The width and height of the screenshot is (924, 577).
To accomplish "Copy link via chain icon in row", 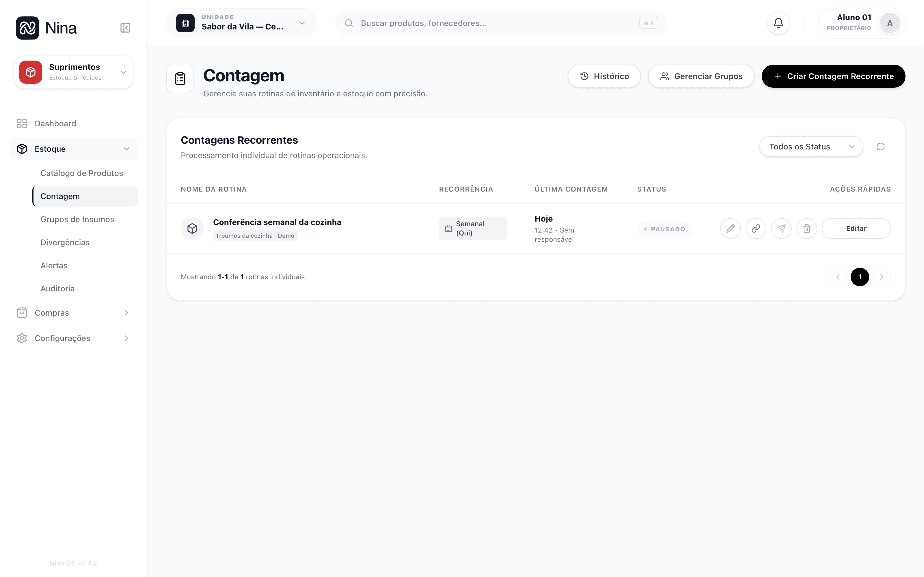I will [x=756, y=228].
